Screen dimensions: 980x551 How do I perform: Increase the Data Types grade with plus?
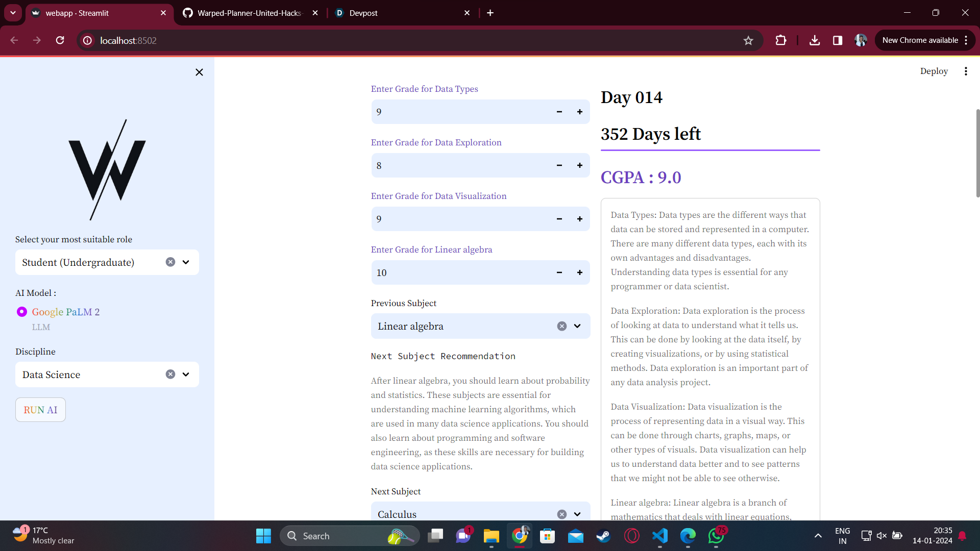580,112
